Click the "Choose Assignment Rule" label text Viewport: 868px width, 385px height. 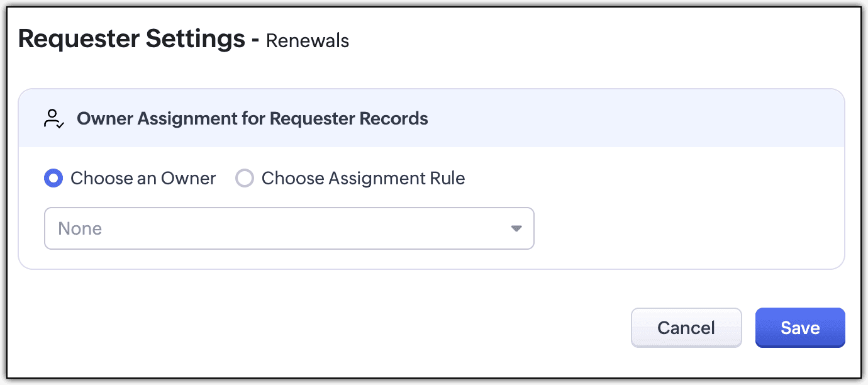pos(363,179)
